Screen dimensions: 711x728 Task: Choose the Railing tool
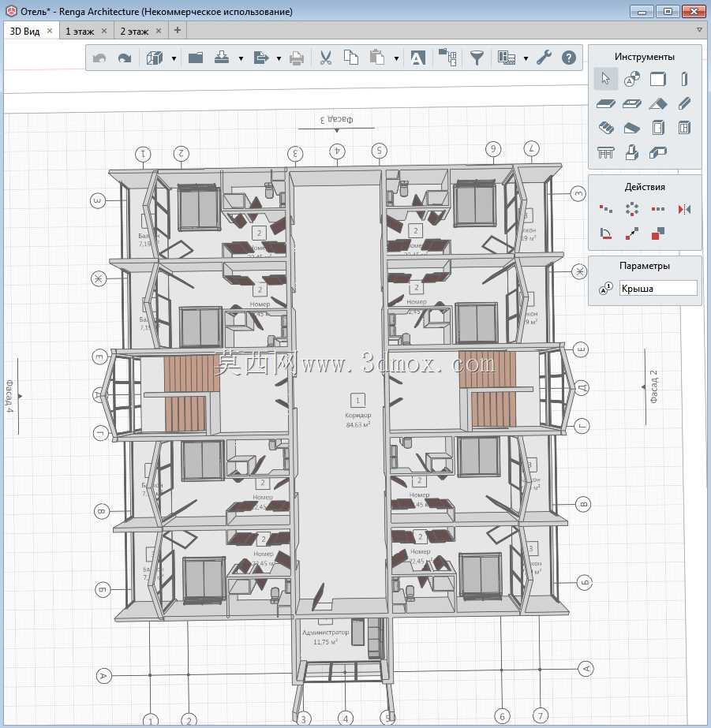point(605,152)
